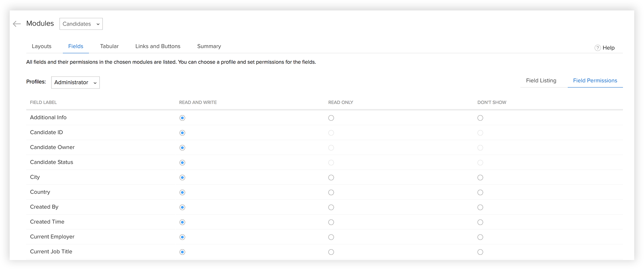Click the Help link
This screenshot has width=644, height=269.
[609, 48]
